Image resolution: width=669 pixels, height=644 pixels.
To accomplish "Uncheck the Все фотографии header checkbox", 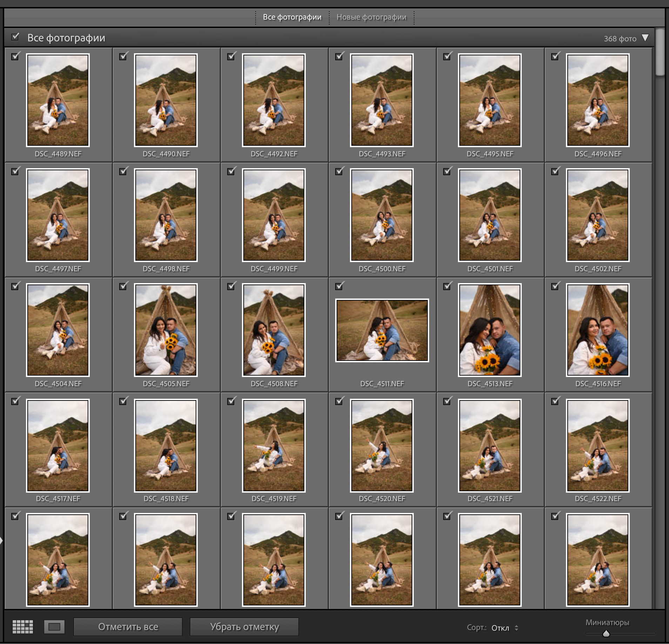I will coord(15,37).
